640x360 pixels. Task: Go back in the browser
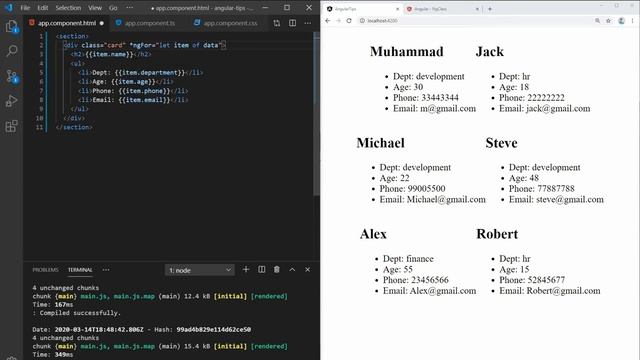[328, 20]
